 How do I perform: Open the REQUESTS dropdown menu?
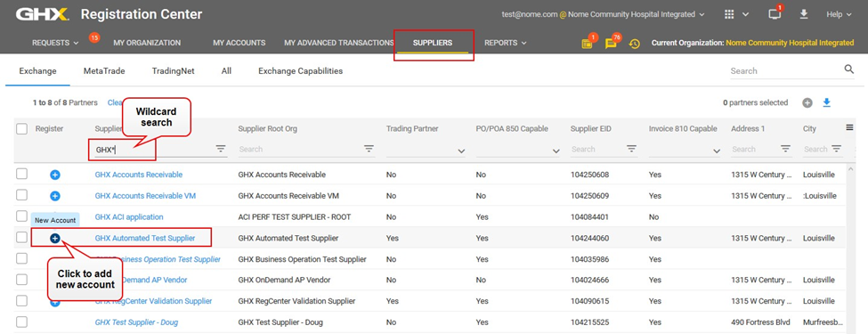pos(55,43)
